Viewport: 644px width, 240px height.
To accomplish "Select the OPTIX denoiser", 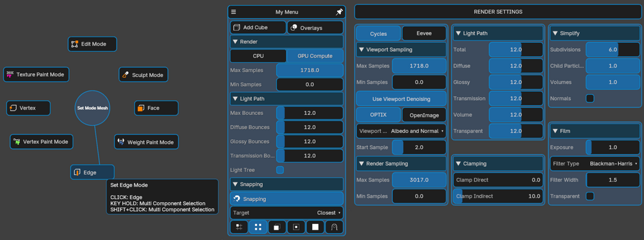I will click(378, 115).
